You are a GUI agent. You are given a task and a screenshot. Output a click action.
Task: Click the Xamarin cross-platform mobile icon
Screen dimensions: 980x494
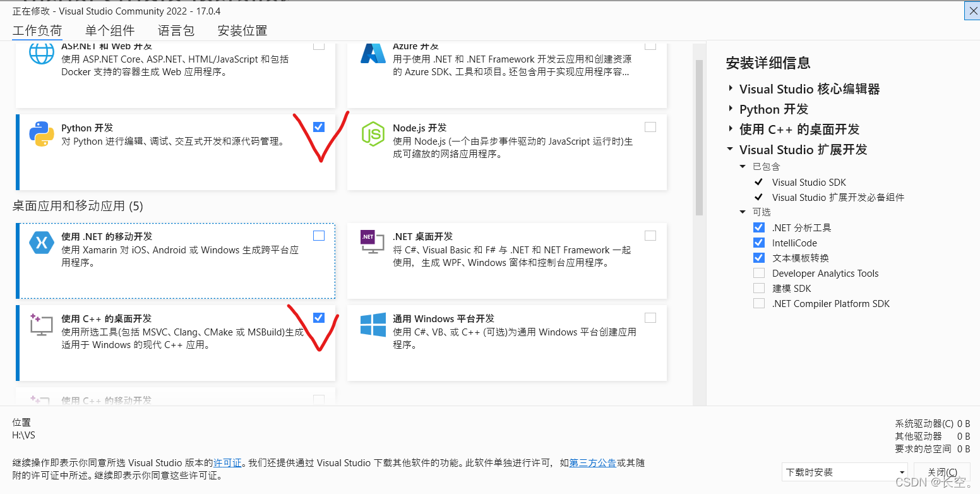click(41, 242)
